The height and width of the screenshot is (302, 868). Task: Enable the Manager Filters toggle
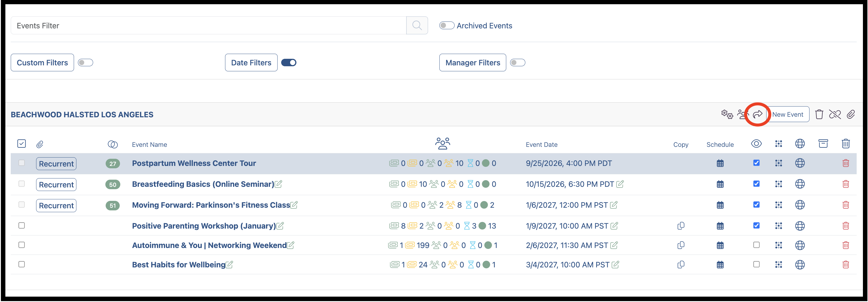(518, 62)
